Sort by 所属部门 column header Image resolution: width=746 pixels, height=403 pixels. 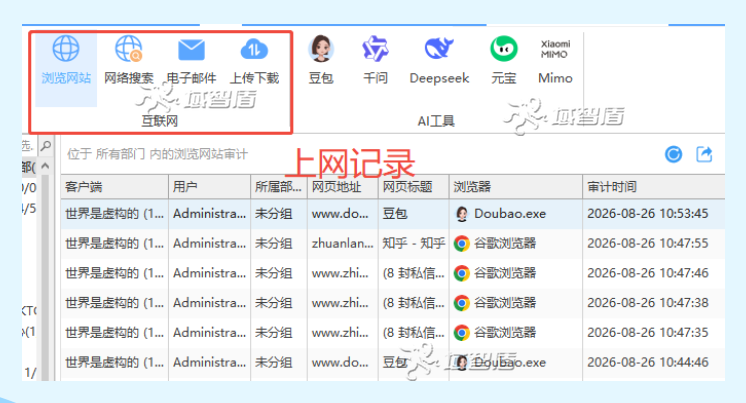(x=279, y=187)
